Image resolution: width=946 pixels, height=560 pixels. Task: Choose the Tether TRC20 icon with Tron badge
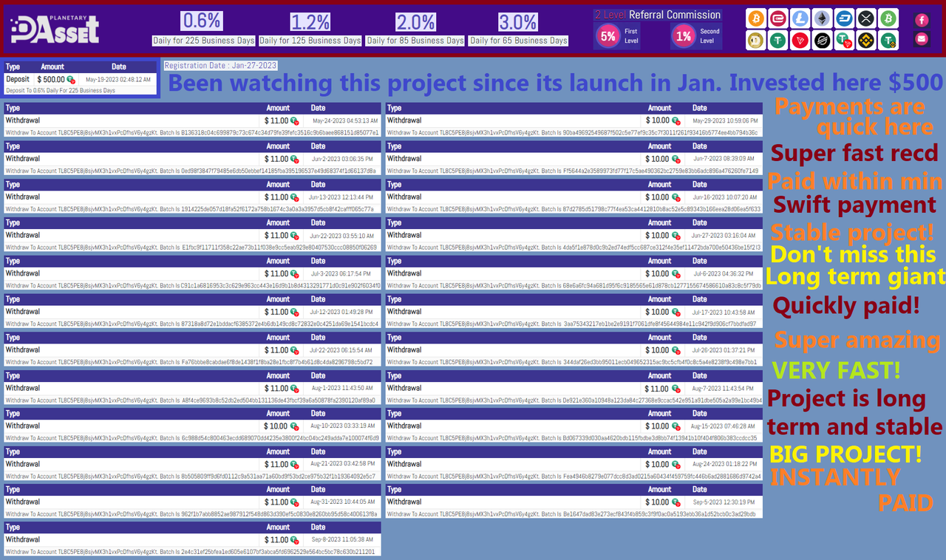(844, 41)
